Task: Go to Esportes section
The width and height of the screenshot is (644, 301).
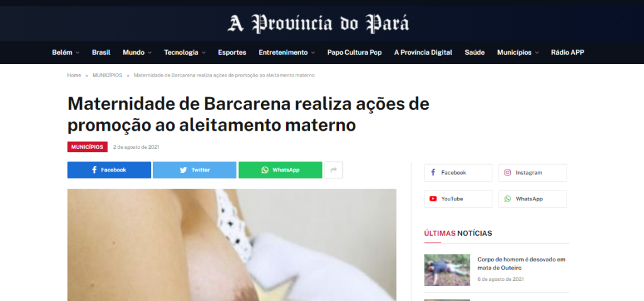Action: 232,53
